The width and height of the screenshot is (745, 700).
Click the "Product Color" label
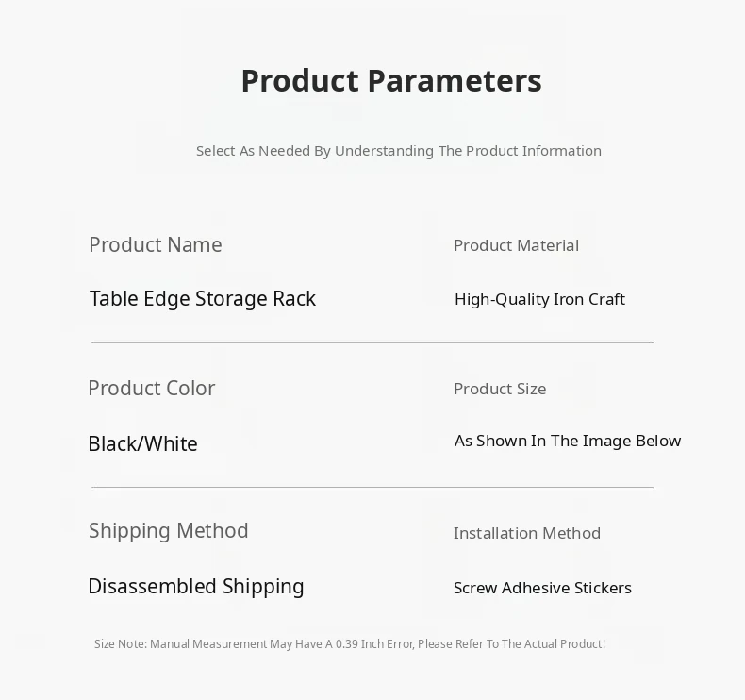151,389
